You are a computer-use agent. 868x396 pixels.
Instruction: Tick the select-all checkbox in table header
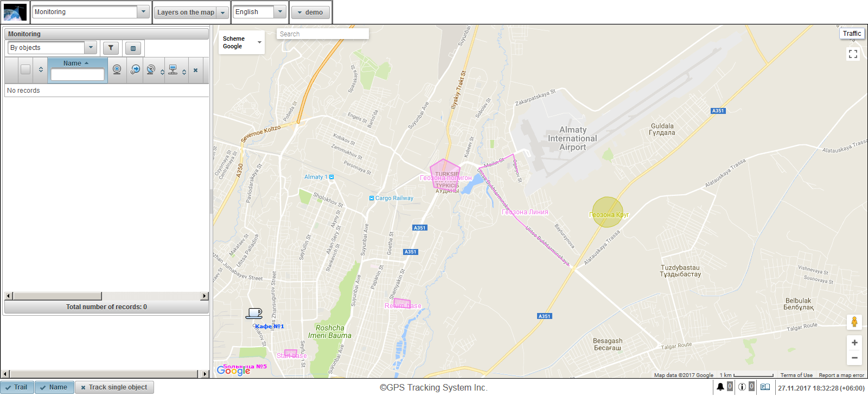25,69
